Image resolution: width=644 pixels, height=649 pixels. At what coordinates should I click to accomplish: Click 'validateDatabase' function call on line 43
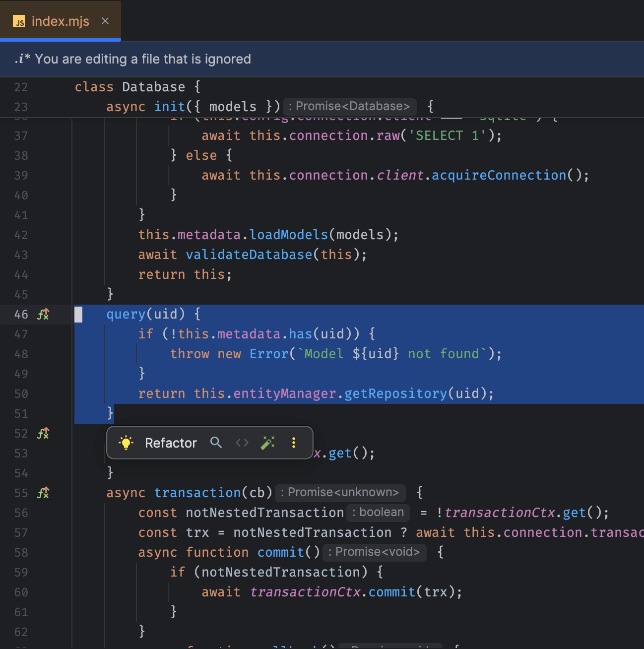pyautogui.click(x=249, y=255)
